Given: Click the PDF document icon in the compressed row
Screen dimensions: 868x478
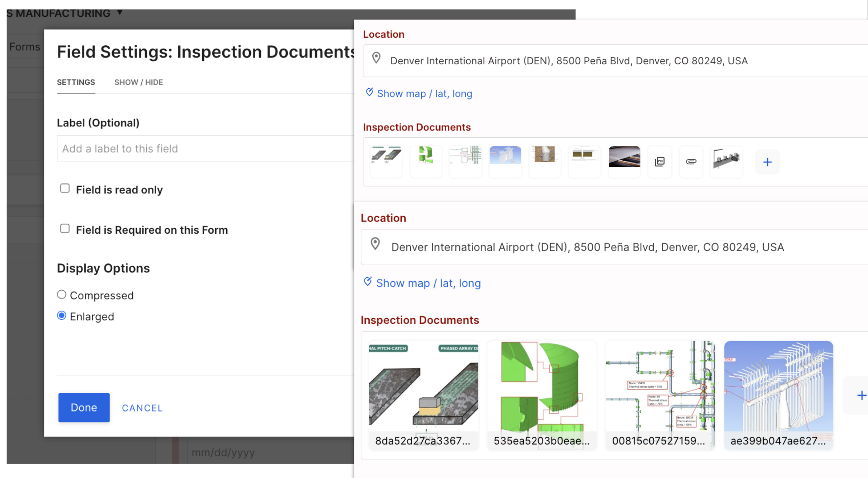Looking at the screenshot, I should (x=660, y=162).
